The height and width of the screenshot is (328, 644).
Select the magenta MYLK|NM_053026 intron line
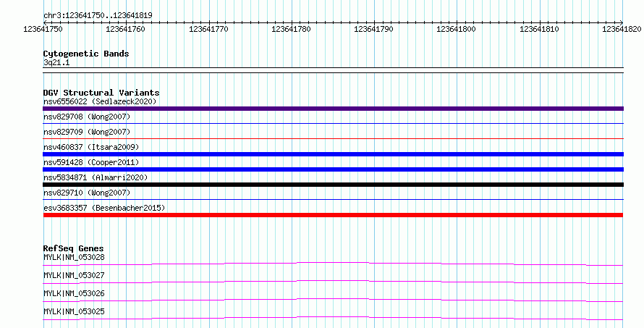click(x=333, y=299)
